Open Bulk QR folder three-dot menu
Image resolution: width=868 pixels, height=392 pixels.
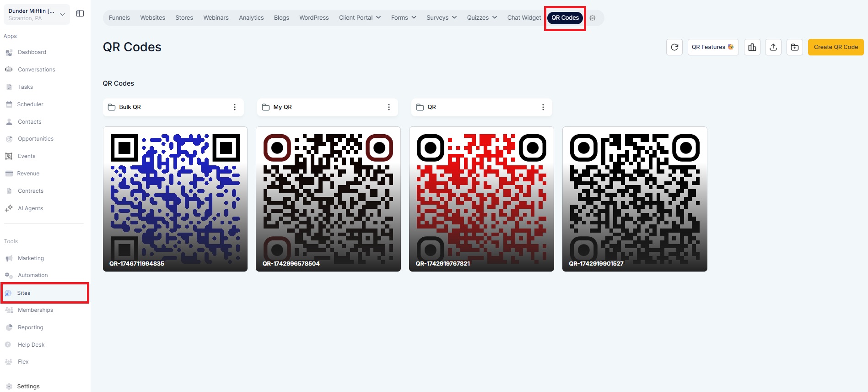pos(235,107)
